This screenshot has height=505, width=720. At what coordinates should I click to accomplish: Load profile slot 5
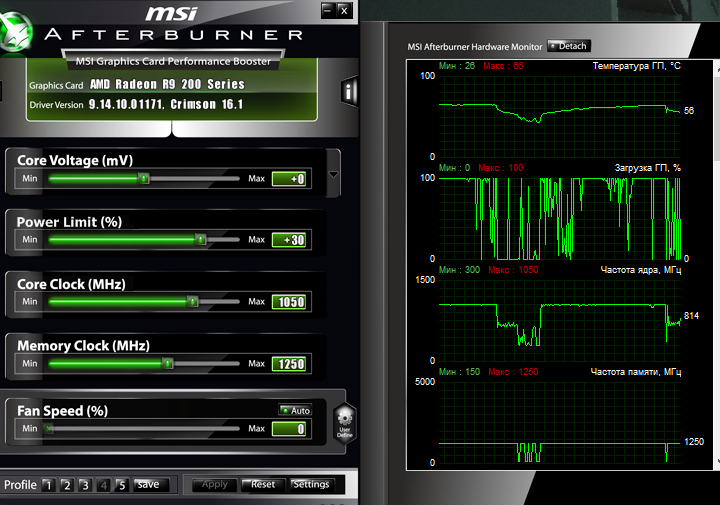coord(122,485)
